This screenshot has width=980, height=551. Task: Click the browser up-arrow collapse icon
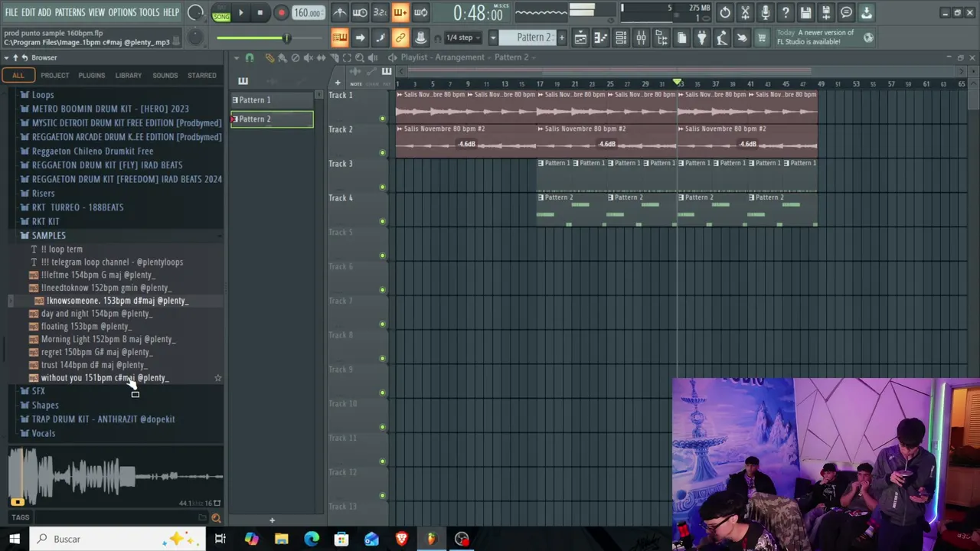pyautogui.click(x=15, y=57)
